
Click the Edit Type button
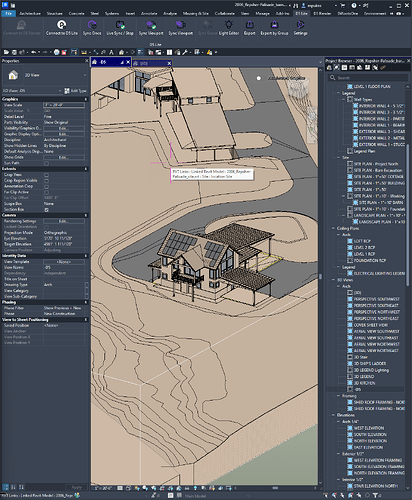(x=76, y=91)
